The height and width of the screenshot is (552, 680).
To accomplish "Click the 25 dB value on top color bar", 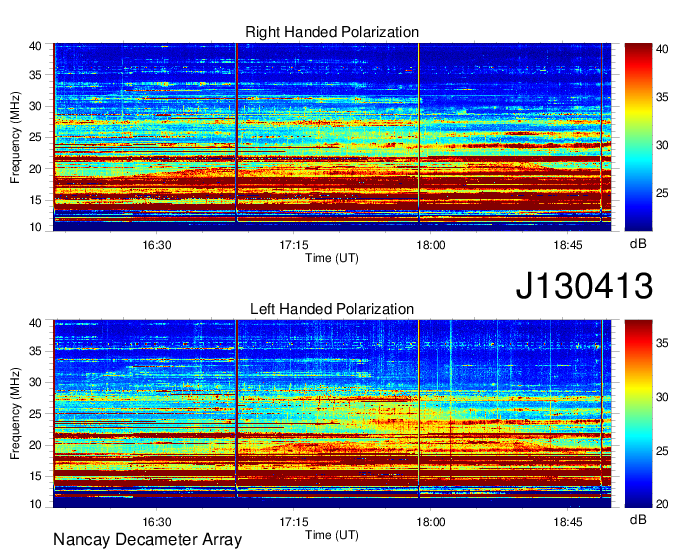I will pos(662,193).
